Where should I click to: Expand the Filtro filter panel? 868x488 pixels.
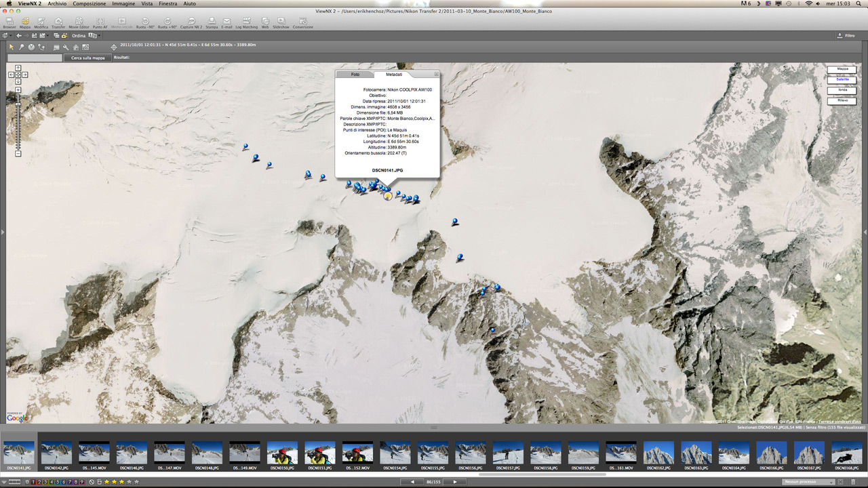(846, 35)
